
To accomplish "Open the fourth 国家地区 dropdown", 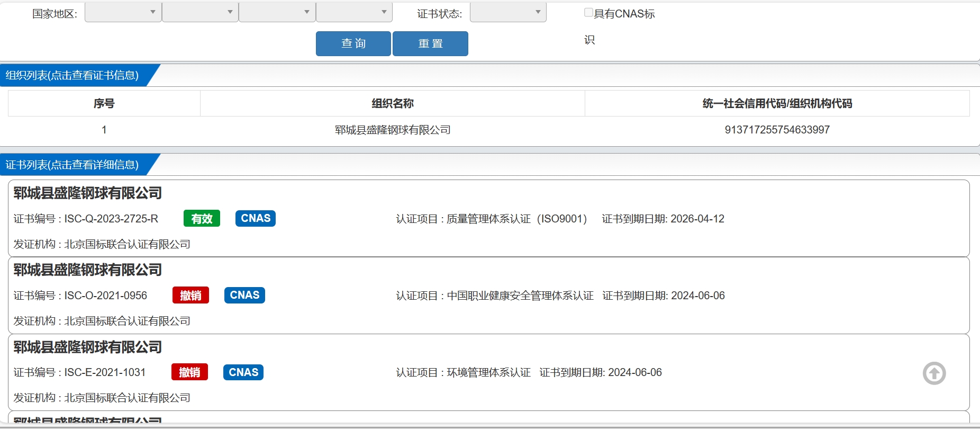I will point(354,12).
